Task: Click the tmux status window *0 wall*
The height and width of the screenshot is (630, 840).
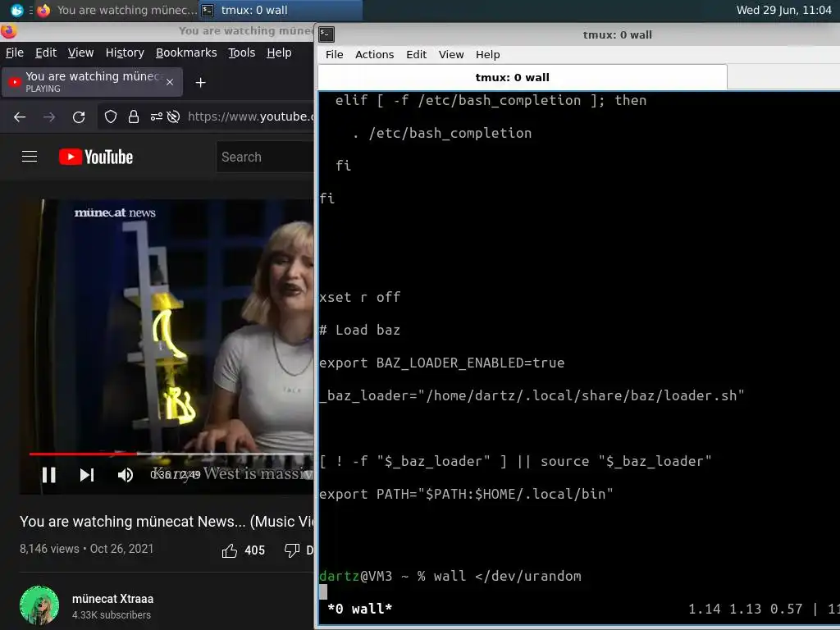Action: (359, 609)
